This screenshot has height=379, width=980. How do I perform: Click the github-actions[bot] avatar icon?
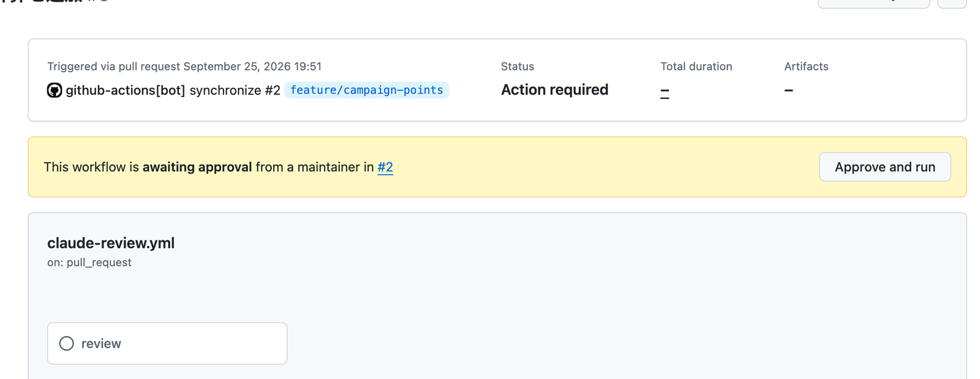pyautogui.click(x=55, y=90)
